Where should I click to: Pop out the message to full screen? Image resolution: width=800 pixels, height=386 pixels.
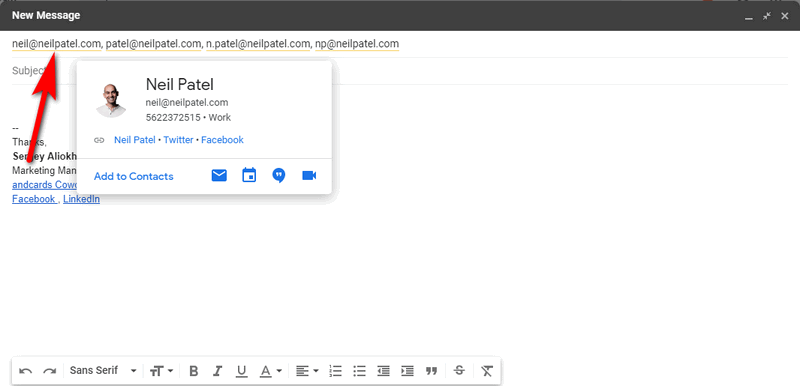[767, 16]
